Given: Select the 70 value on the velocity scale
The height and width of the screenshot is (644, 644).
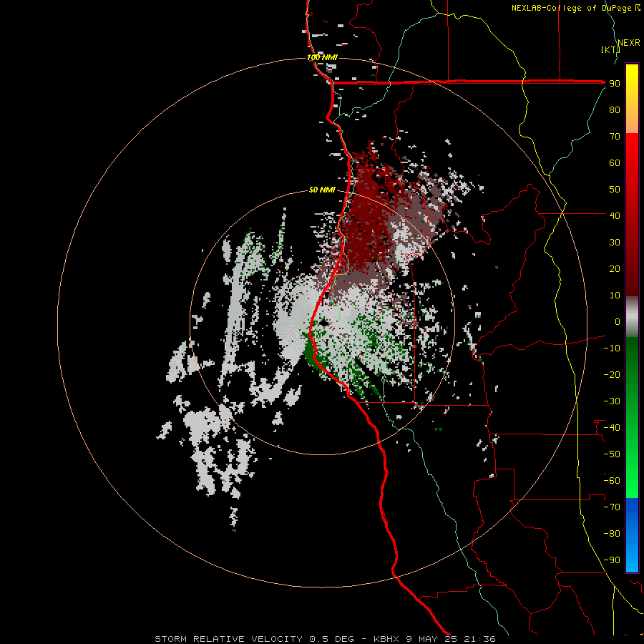Looking at the screenshot, I should 615,137.
